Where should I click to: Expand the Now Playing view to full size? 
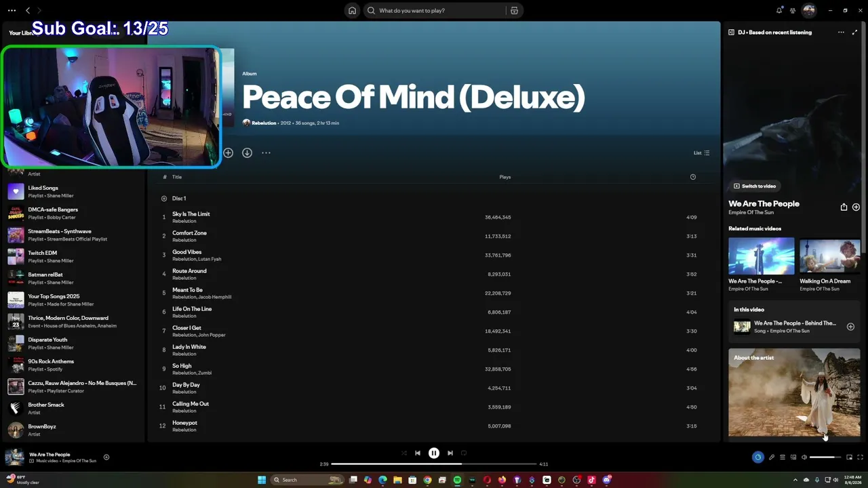854,33
